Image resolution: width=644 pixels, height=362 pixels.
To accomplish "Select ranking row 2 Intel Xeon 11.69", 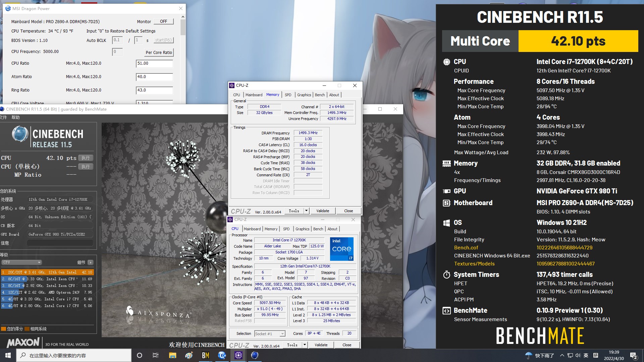I will coord(47,279).
